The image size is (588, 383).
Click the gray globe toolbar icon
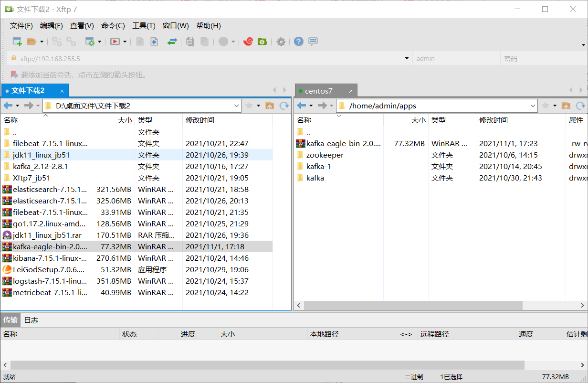[223, 42]
